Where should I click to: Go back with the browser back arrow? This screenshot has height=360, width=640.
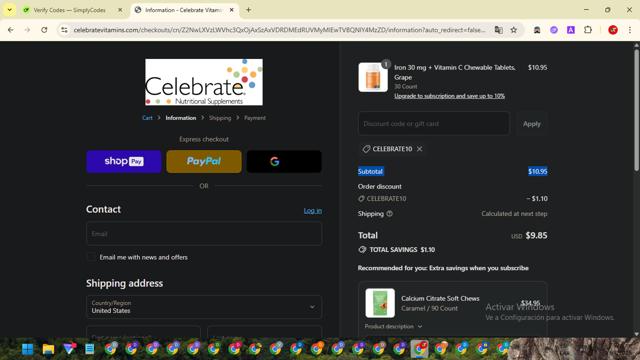click(11, 30)
